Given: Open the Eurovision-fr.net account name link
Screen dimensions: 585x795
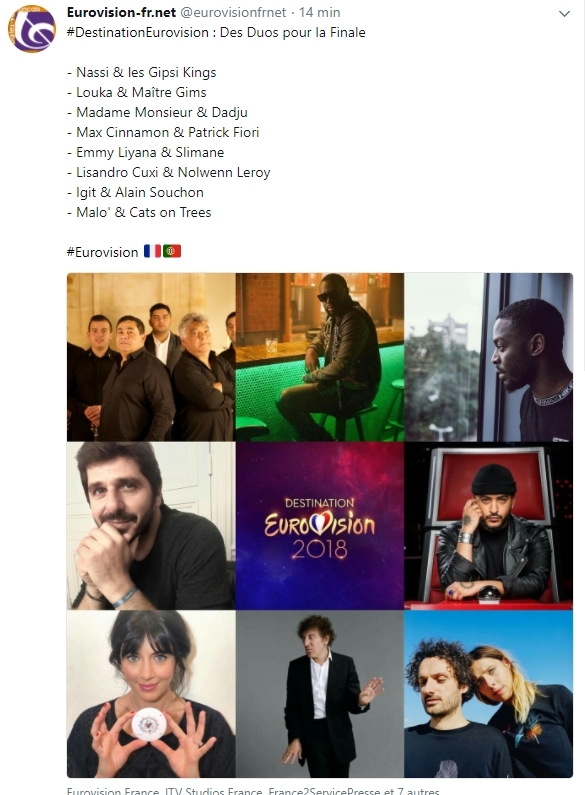Looking at the screenshot, I should tap(121, 12).
